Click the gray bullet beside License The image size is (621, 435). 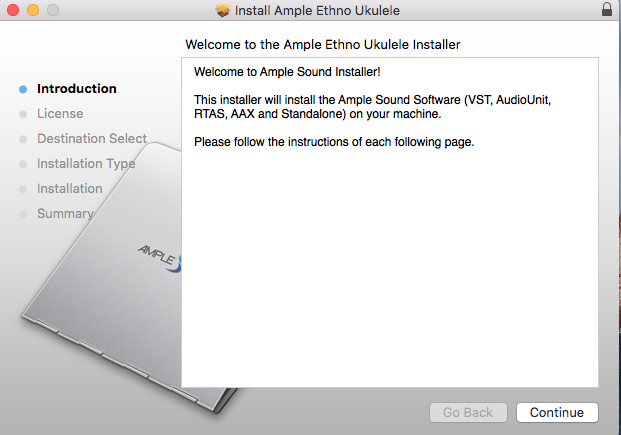(x=23, y=114)
